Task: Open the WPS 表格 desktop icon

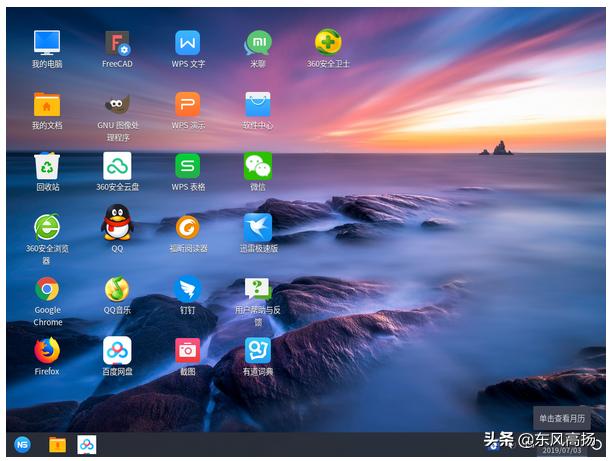Action: click(x=188, y=166)
